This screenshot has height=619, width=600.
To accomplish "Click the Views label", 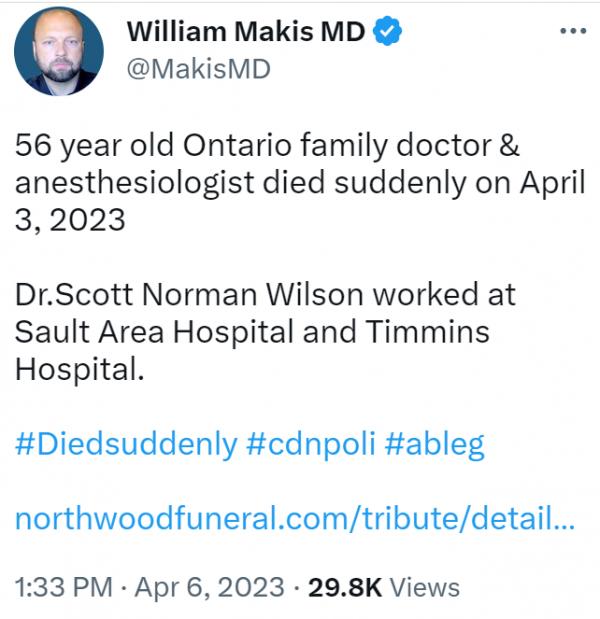I will click(x=424, y=587).
